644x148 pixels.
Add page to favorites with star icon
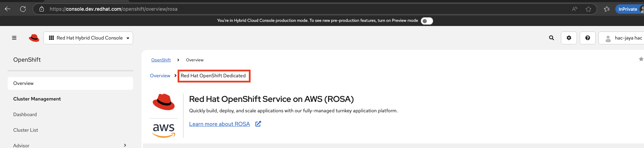tap(588, 9)
